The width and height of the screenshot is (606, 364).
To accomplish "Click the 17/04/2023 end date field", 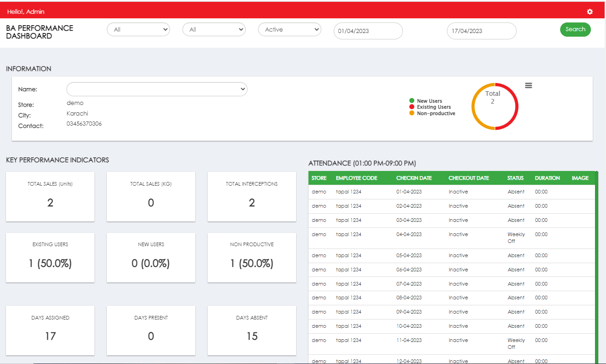I will (x=482, y=31).
